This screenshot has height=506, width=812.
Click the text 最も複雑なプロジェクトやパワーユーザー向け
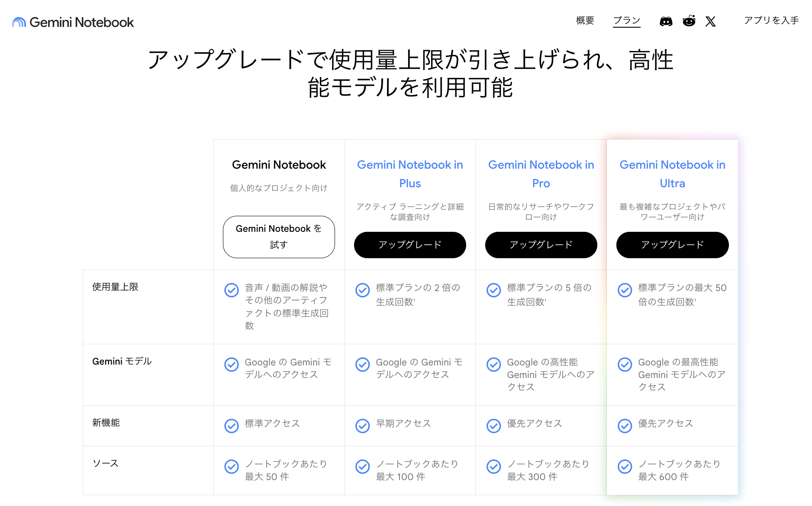pos(672,212)
